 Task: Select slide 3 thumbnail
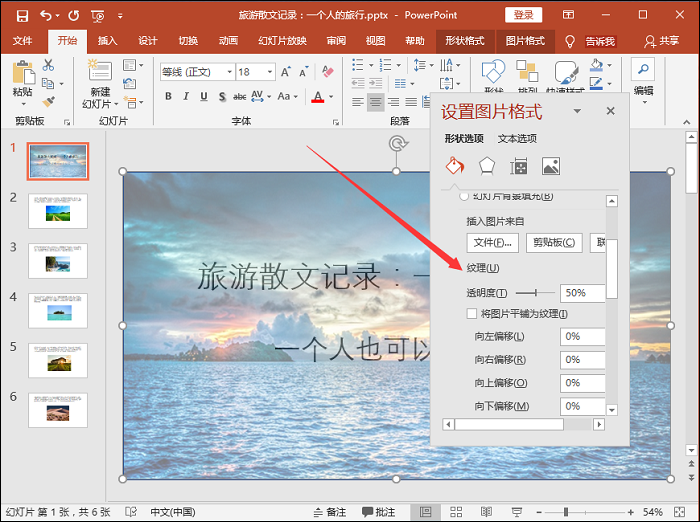click(57, 260)
